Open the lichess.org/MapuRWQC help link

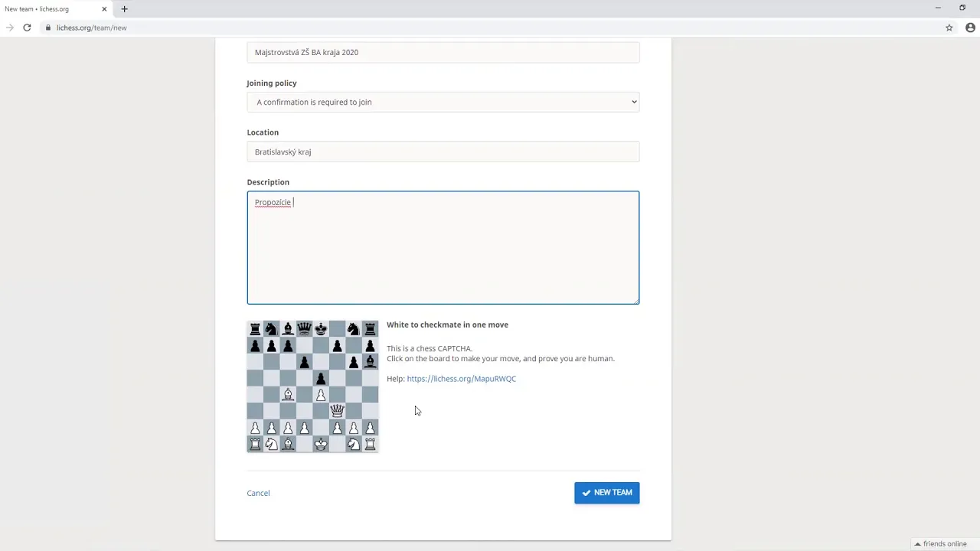tap(462, 379)
